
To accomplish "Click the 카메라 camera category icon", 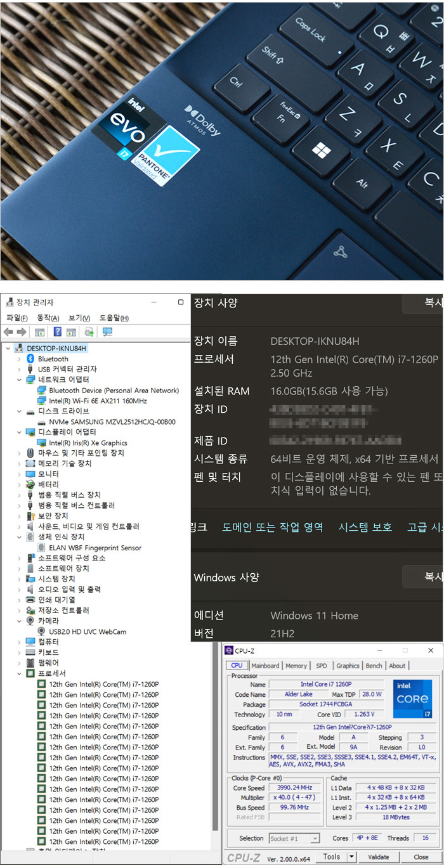I will [x=30, y=621].
